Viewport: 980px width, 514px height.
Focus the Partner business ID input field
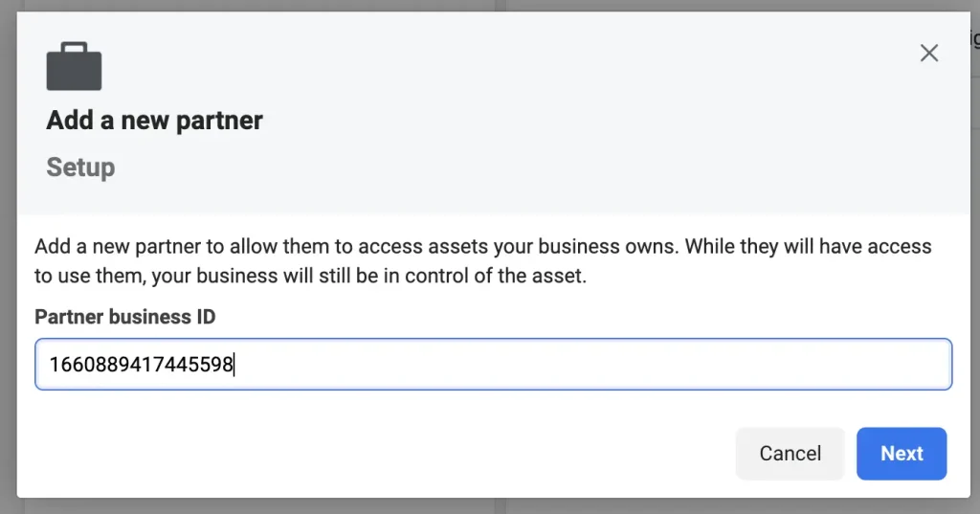click(x=493, y=365)
